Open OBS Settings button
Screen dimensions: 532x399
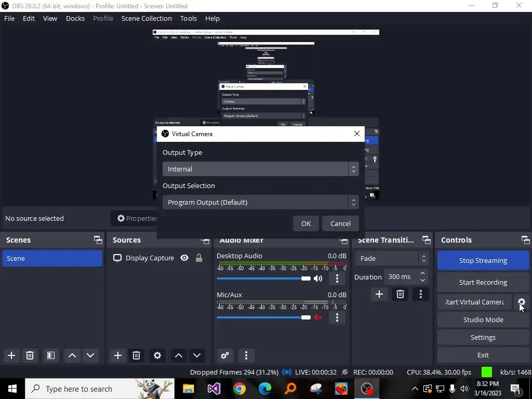[x=483, y=337]
